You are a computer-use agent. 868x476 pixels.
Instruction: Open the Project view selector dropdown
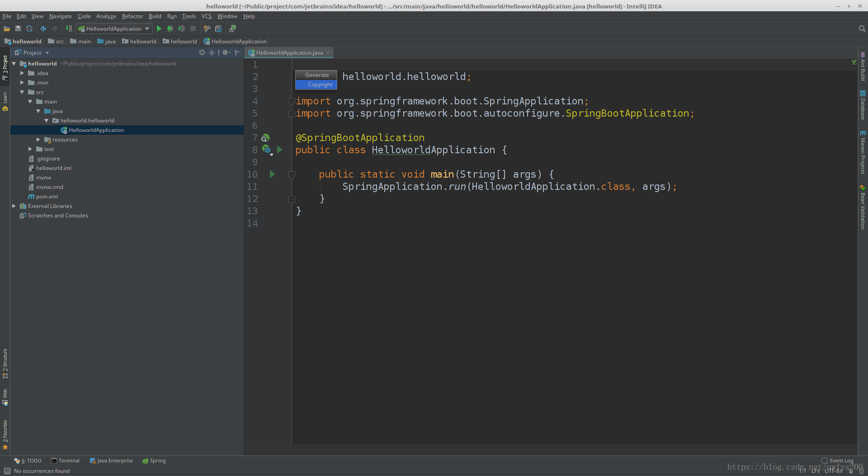coord(32,52)
